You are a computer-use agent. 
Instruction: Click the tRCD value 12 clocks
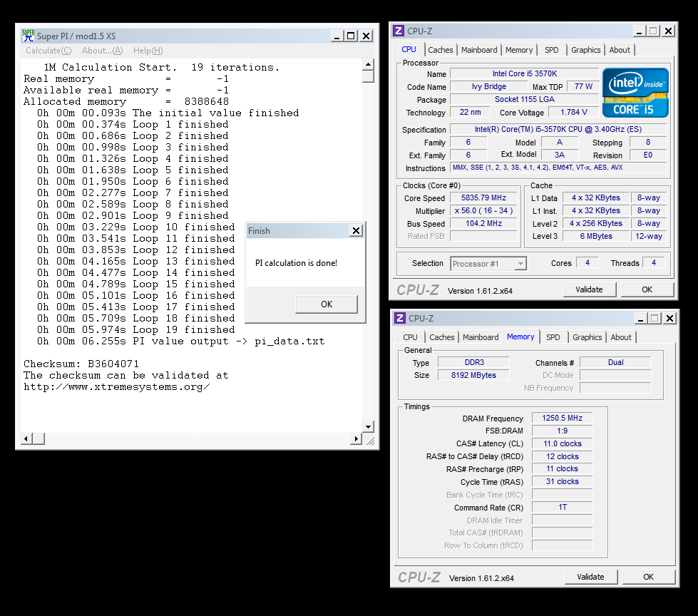pyautogui.click(x=563, y=456)
